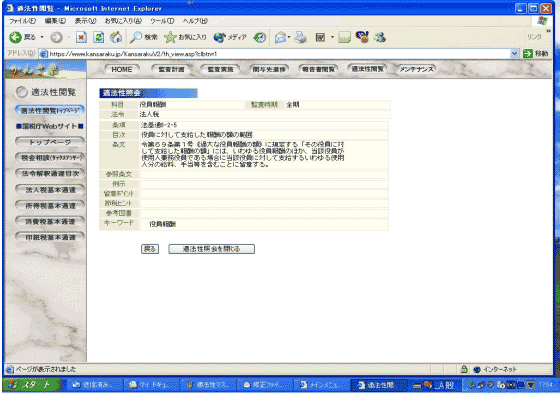Open the 報告書閲覧 navigation tab
560x396 pixels.
tap(319, 69)
